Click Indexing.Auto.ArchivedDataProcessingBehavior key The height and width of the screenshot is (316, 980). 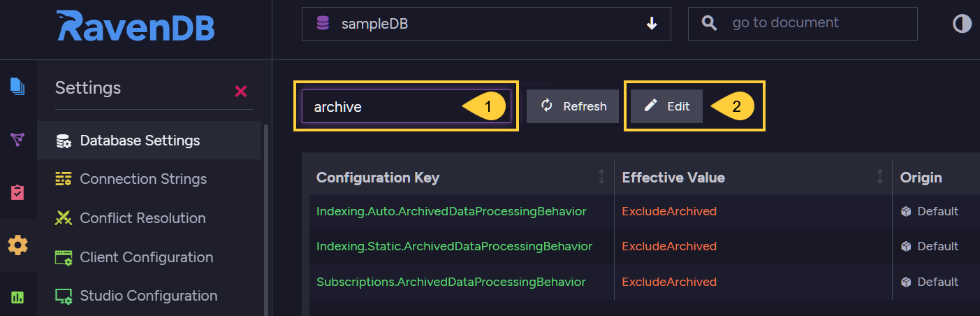(x=451, y=211)
